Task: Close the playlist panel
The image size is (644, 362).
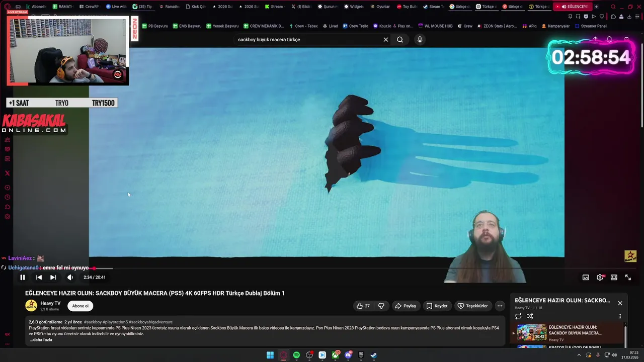Action: (620, 303)
